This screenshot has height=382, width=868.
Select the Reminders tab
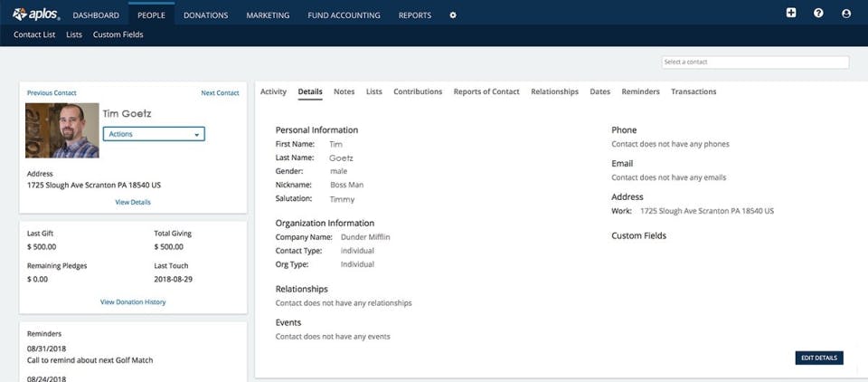pyautogui.click(x=640, y=91)
